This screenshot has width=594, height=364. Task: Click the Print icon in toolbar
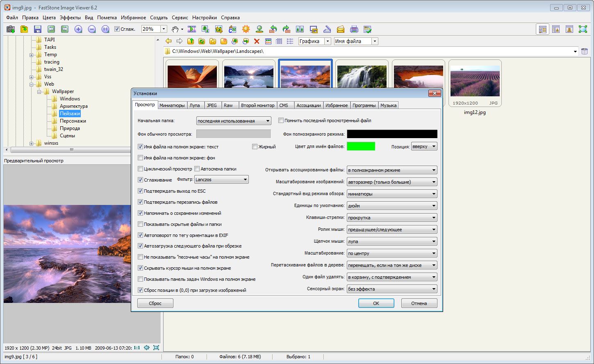[x=354, y=29]
